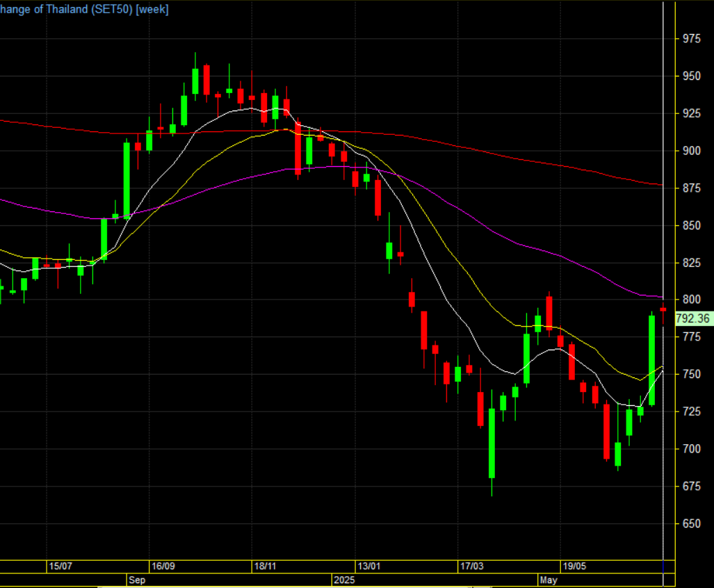Select the 700 price axis label
714x588 pixels.
click(692, 449)
